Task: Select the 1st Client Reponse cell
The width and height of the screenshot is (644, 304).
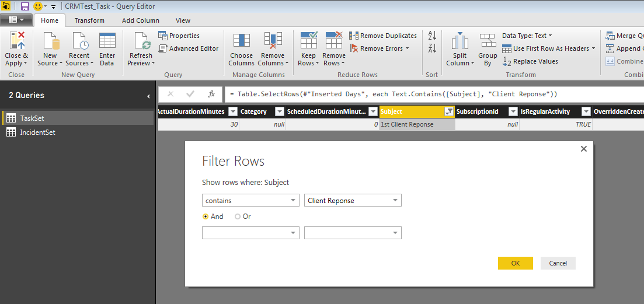Action: click(417, 124)
